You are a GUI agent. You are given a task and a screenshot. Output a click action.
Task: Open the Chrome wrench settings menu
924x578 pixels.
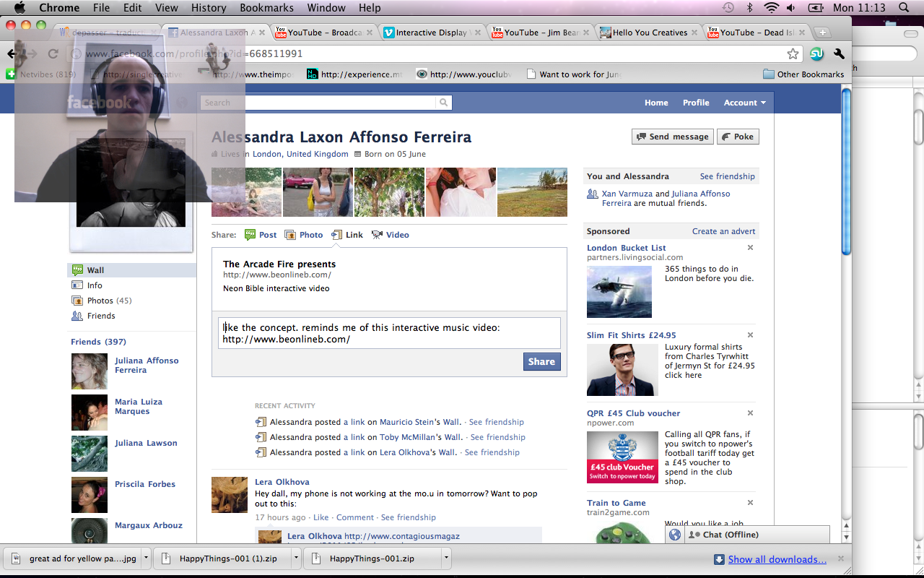(x=839, y=54)
